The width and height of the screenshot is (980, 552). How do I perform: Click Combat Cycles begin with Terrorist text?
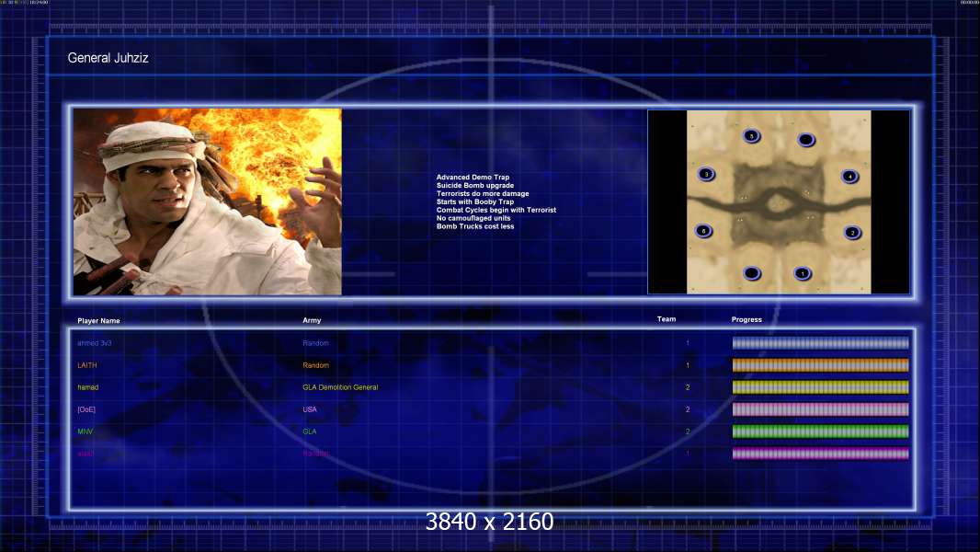tap(496, 210)
